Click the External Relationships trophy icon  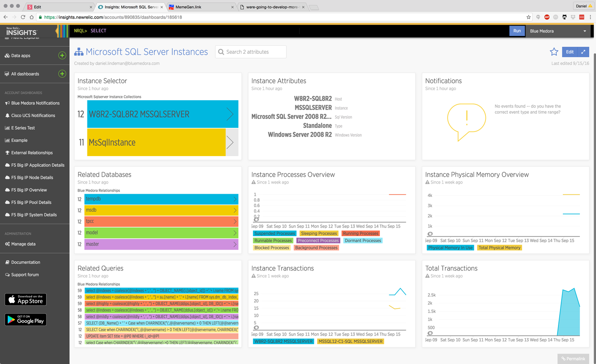7,152
